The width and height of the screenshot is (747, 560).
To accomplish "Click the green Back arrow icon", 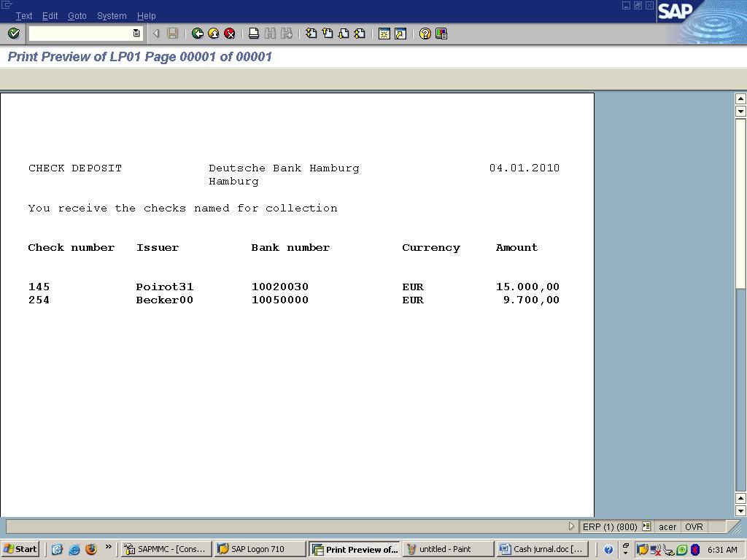I will point(197,34).
